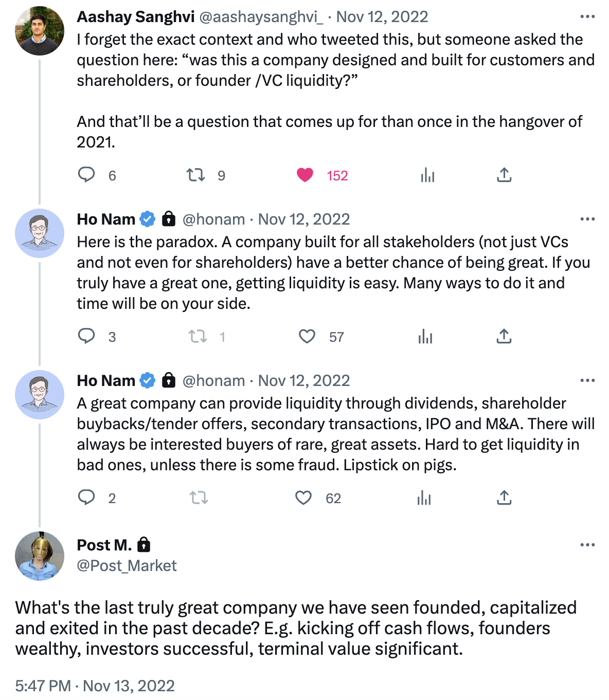Open more menu on Ho Nam's paradox tweet
This screenshot has width=609, height=700.
point(587,219)
